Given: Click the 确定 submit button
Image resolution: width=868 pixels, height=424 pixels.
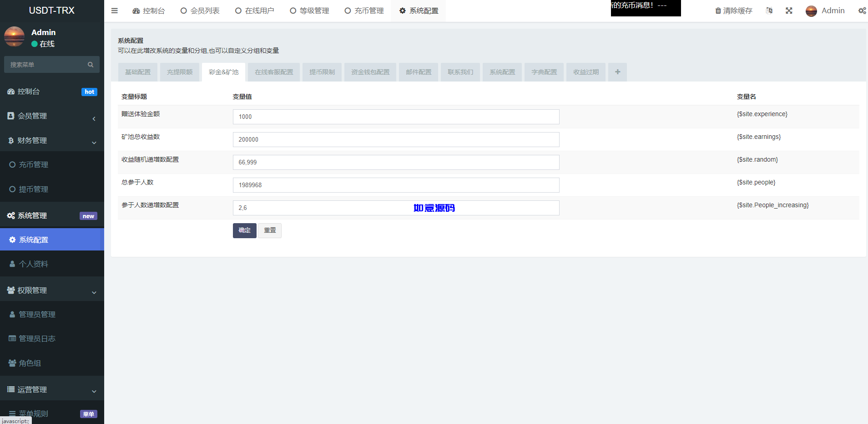Looking at the screenshot, I should click(x=245, y=230).
